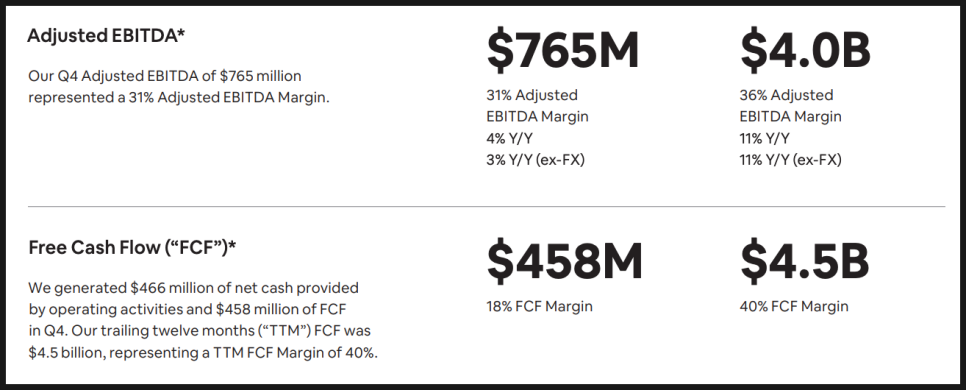966x390 pixels.
Task: Click 11% Y/Y (ex-FX) under $4.0B
Action: (x=790, y=160)
